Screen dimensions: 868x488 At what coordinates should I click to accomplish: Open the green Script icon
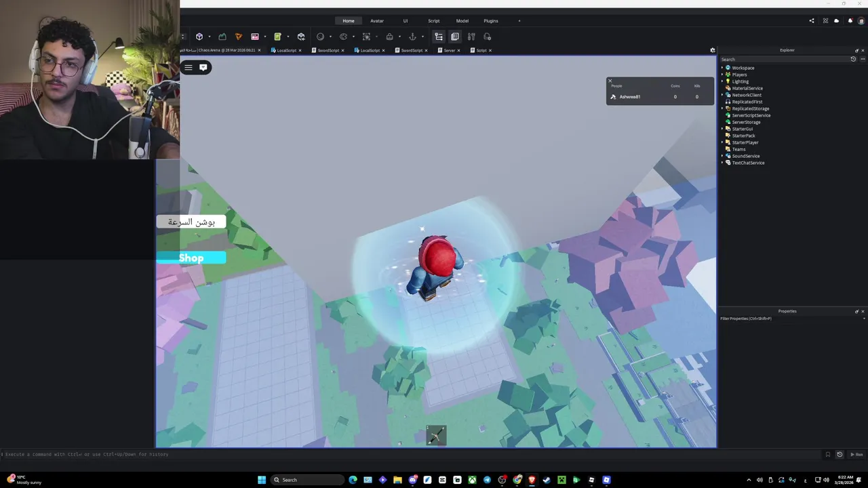click(x=277, y=37)
